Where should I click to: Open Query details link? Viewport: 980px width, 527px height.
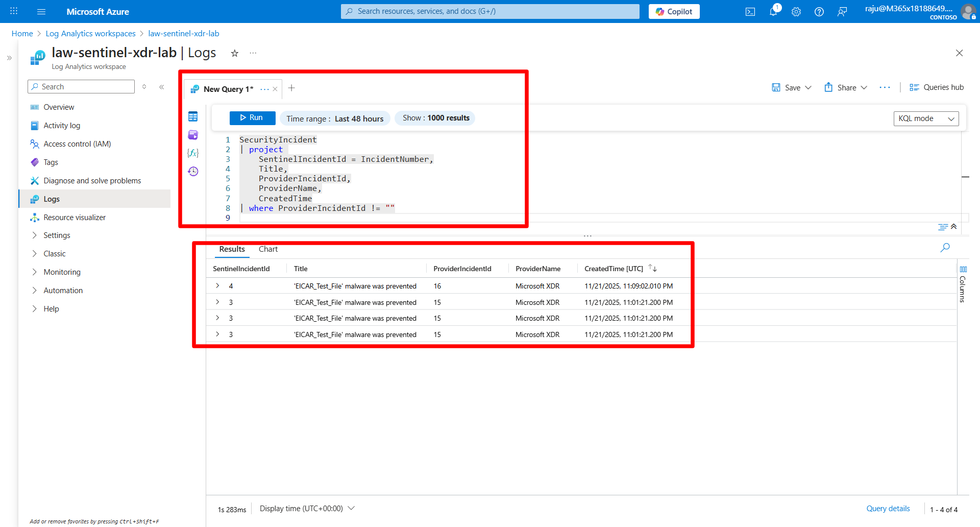click(888, 509)
